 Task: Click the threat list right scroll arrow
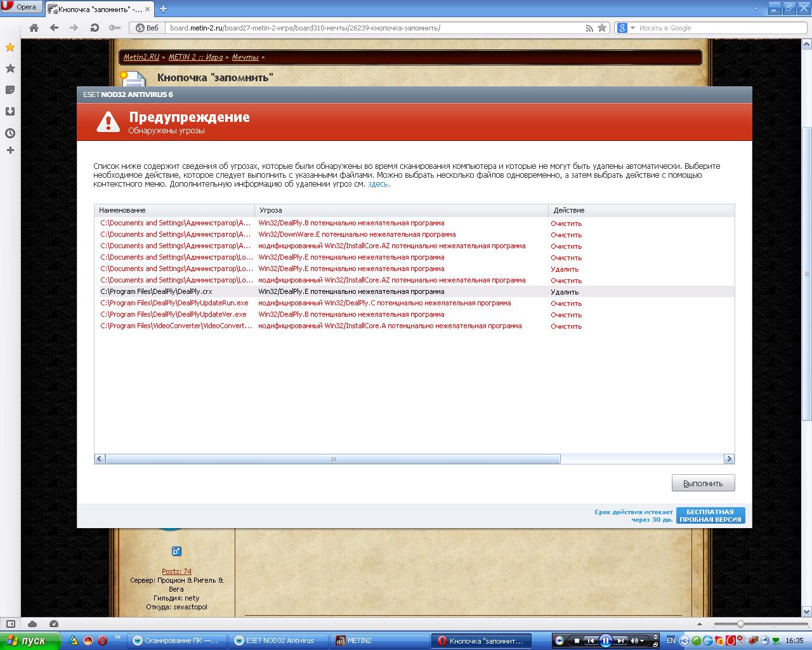tap(729, 459)
